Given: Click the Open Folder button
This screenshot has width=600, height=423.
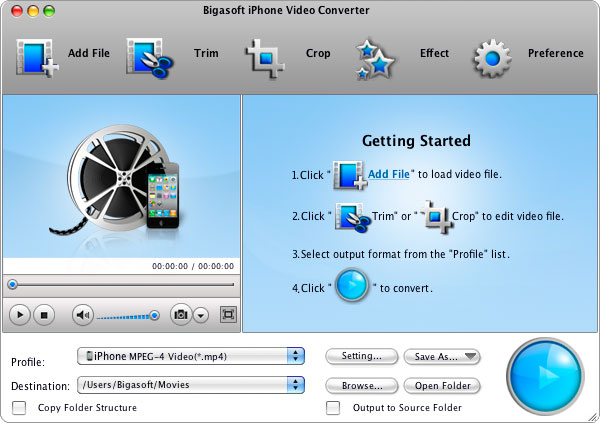Looking at the screenshot, I should click(442, 386).
